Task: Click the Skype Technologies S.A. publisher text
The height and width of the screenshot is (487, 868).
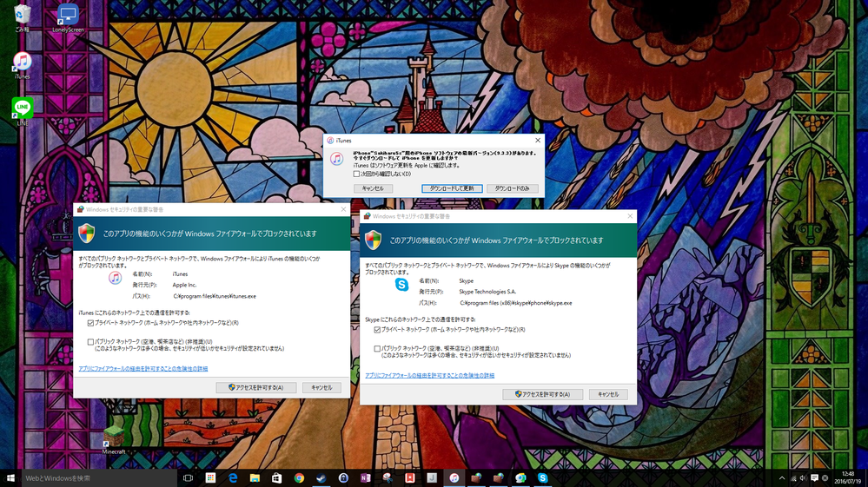Action: click(487, 292)
